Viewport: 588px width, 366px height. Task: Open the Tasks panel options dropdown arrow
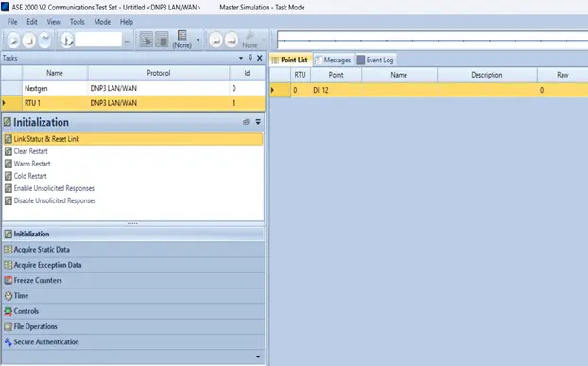click(241, 58)
